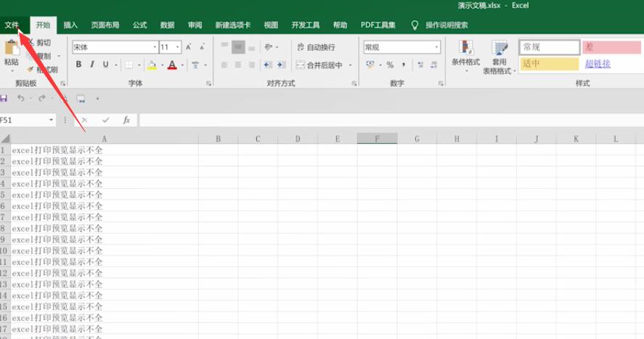This screenshot has width=644, height=339.
Task: Decrease font size icon
Action: tap(202, 47)
